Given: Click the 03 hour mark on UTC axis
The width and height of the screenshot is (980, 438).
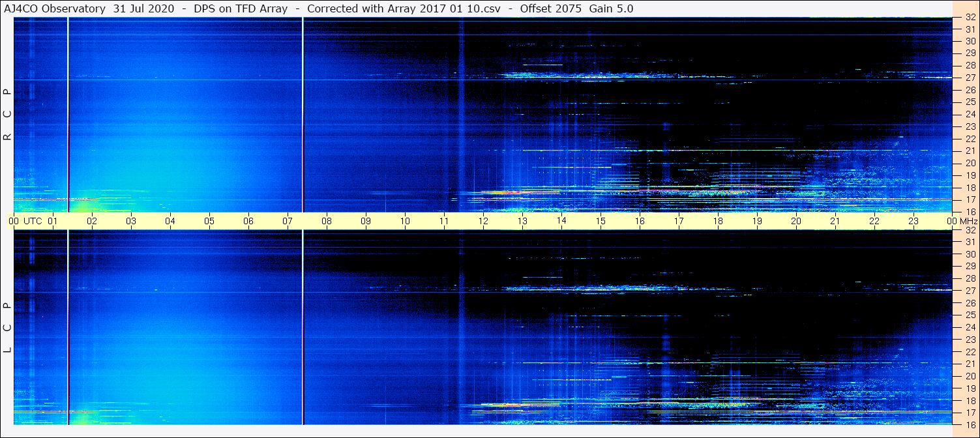Looking at the screenshot, I should pos(131,221).
